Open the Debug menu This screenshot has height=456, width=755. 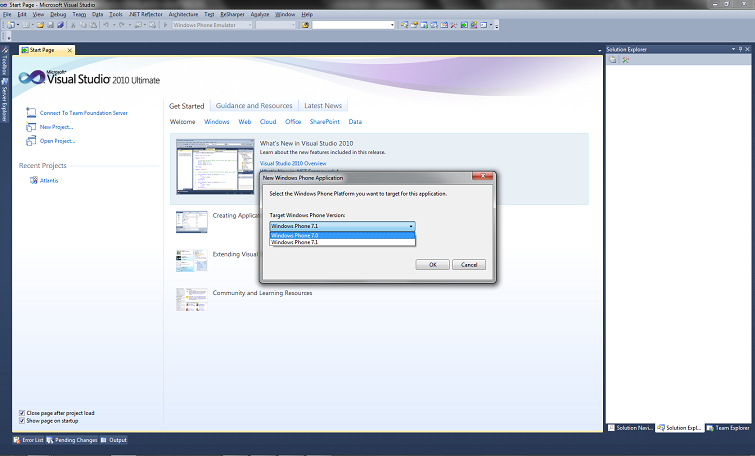[x=58, y=14]
